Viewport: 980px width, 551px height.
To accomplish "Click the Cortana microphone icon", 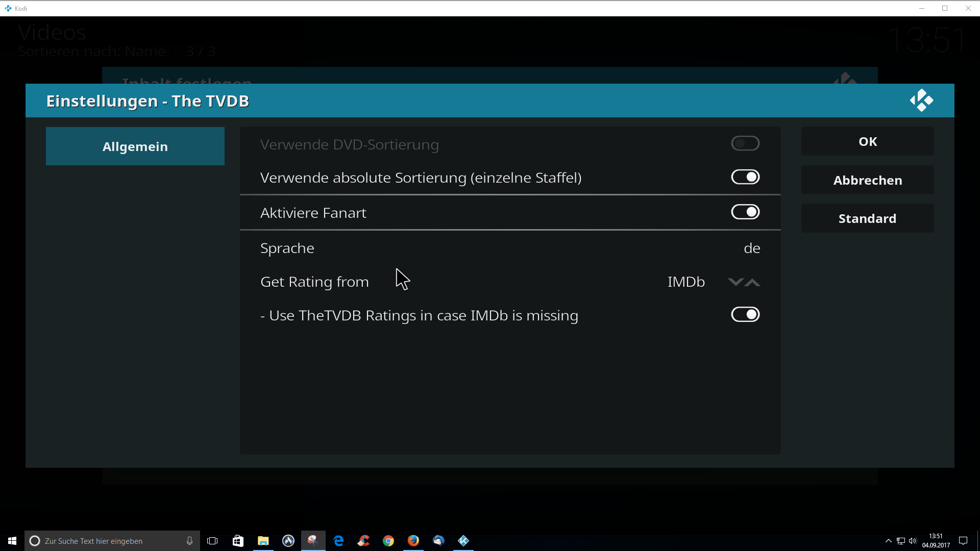I will click(189, 541).
